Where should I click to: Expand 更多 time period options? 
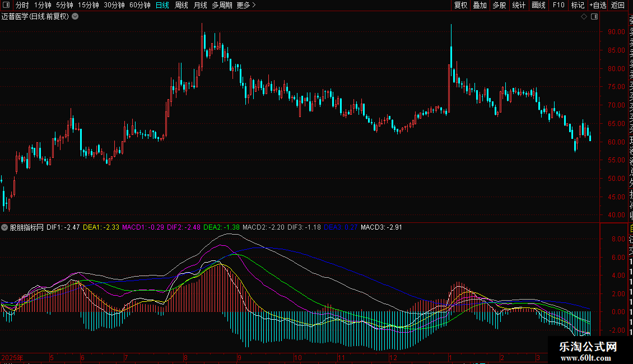click(x=246, y=6)
